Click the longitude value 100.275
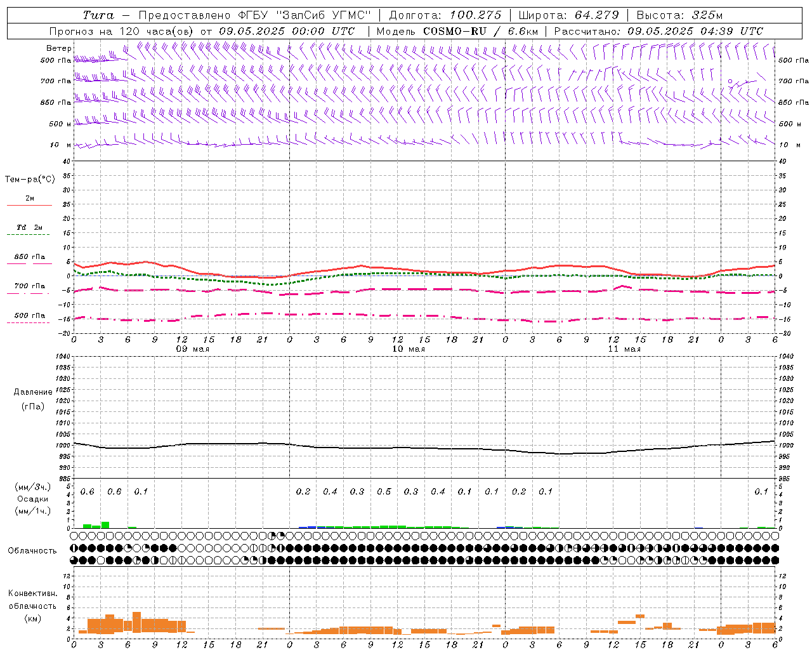The width and height of the screenshot is (812, 650). tap(476, 15)
